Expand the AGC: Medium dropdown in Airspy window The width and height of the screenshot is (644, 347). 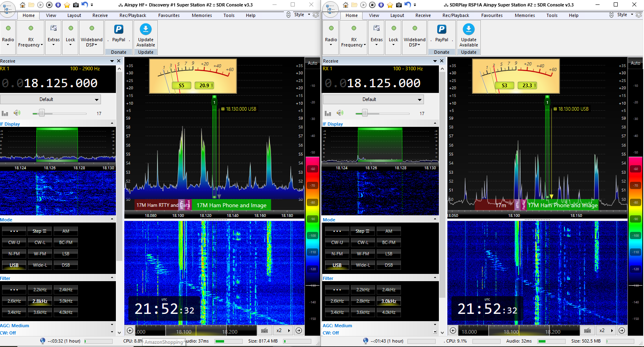click(x=112, y=325)
